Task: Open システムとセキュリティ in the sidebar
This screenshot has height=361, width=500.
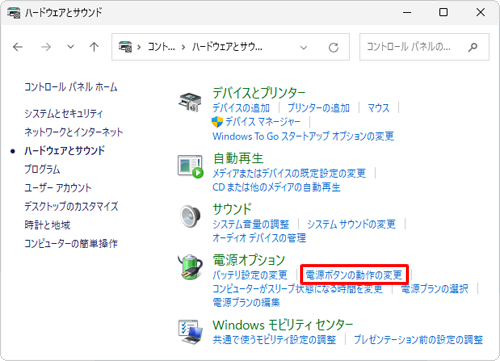Action: point(63,114)
